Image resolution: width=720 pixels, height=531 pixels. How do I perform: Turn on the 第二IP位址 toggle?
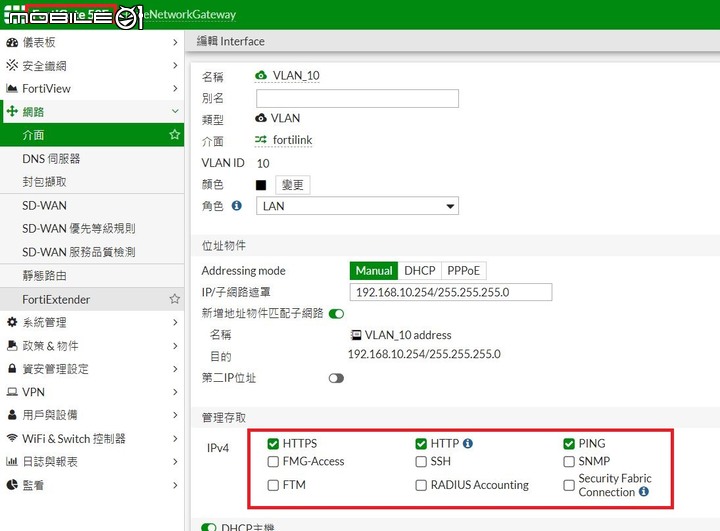[336, 378]
